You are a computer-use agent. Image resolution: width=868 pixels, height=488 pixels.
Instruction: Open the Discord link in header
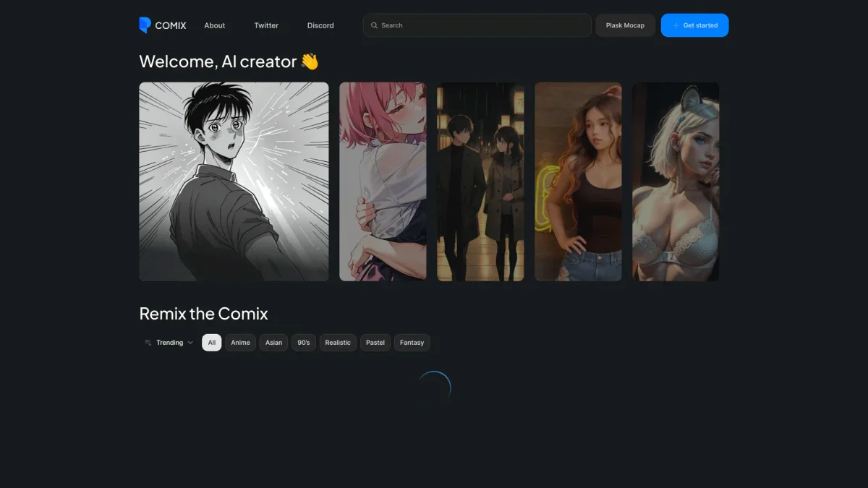(x=320, y=25)
